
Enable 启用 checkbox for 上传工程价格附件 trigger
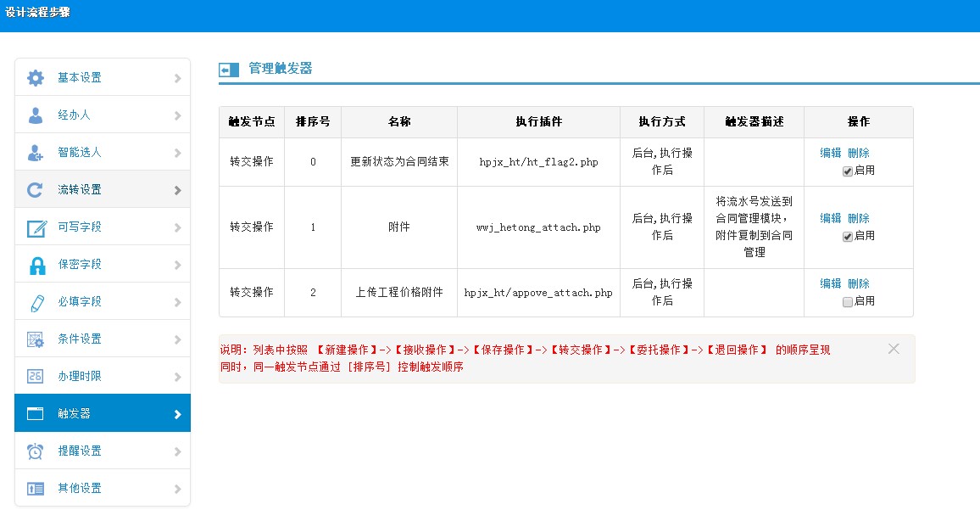[848, 301]
